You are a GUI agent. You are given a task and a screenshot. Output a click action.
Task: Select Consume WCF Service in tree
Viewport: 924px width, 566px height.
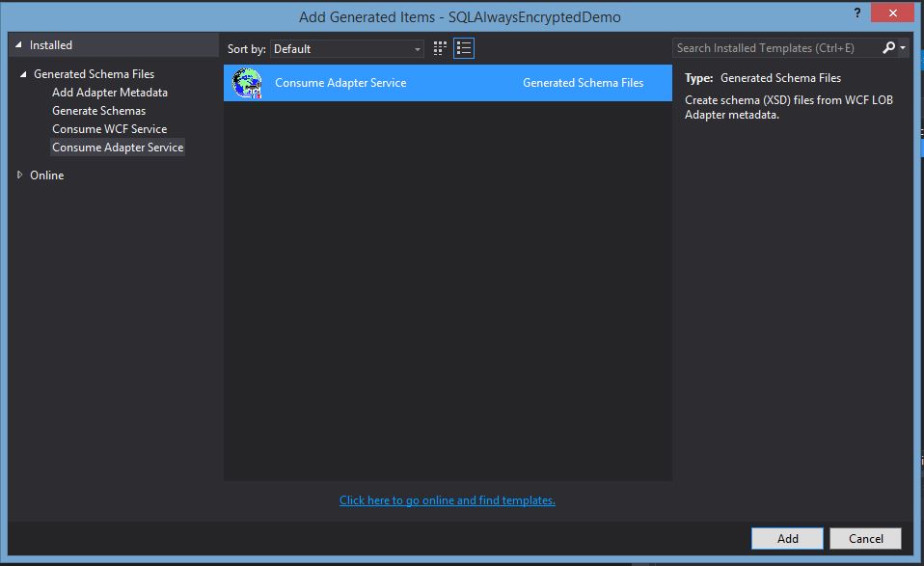click(109, 129)
